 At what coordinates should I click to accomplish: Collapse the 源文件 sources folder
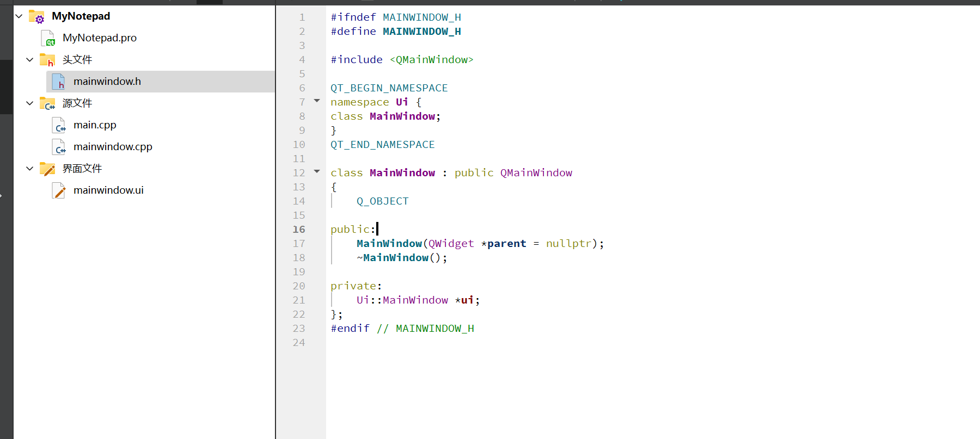click(x=30, y=103)
